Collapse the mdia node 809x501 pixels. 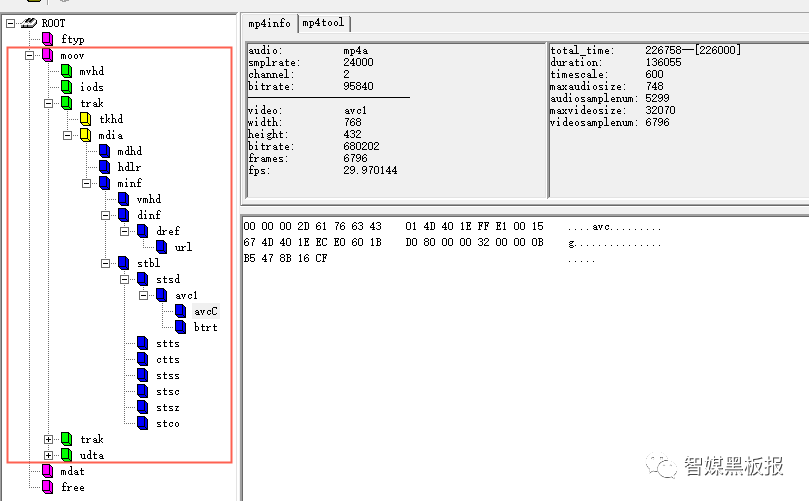tap(68, 135)
